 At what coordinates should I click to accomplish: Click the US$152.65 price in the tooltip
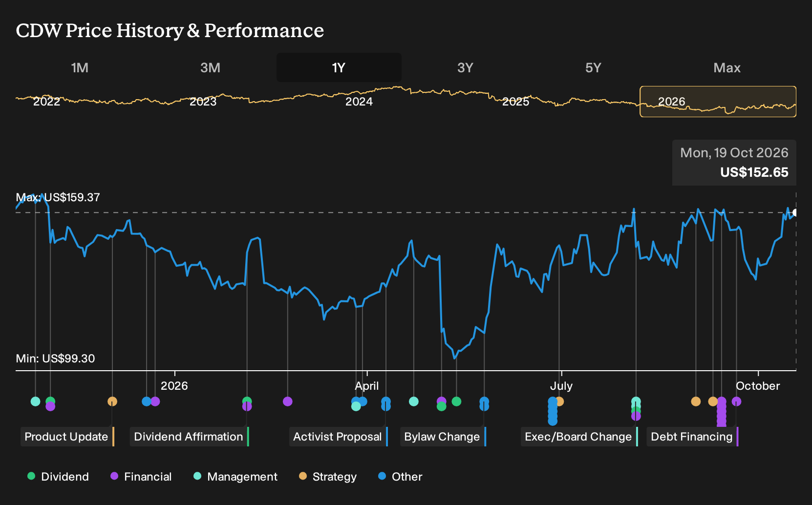(x=754, y=172)
